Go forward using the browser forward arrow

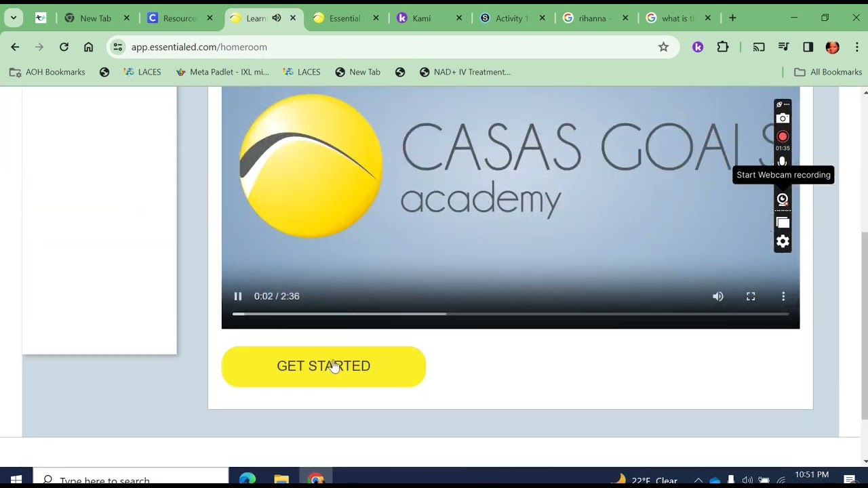click(x=39, y=47)
